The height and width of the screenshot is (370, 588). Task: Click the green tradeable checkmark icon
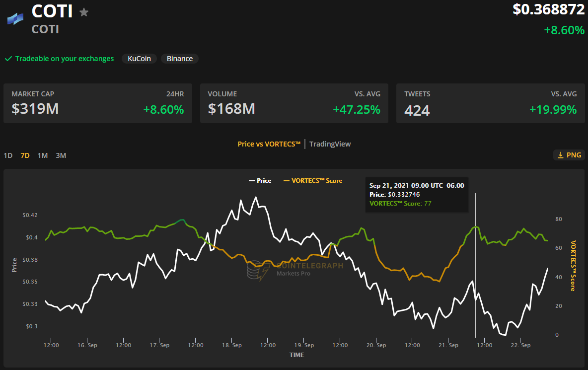click(8, 59)
